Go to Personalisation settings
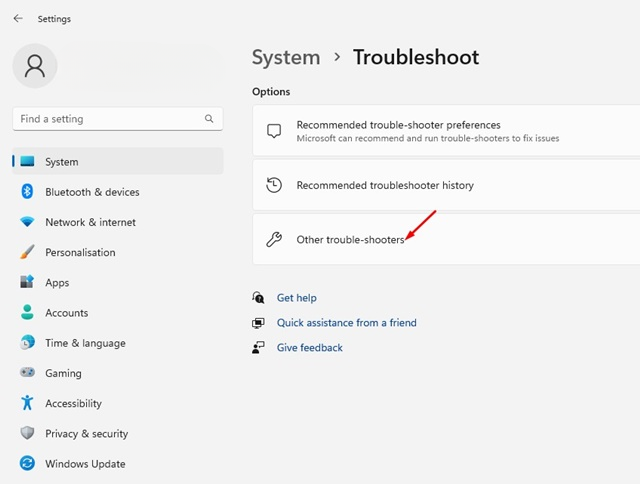The image size is (640, 484). pos(118,252)
